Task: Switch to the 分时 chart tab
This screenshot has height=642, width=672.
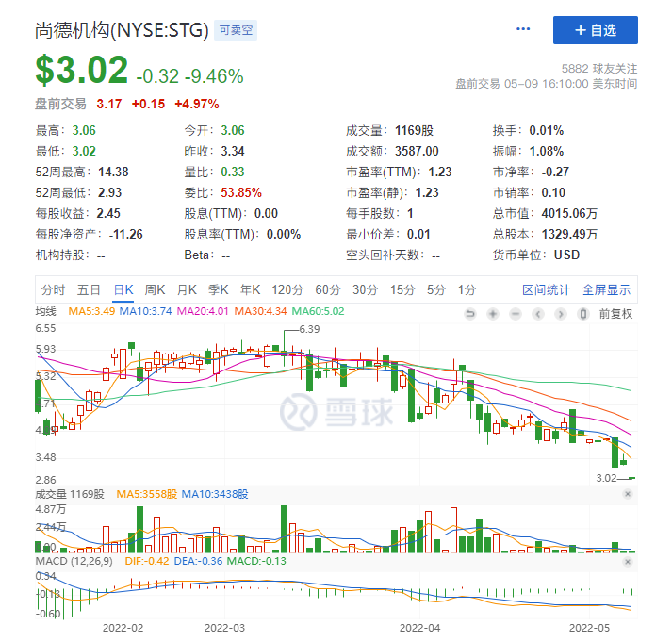Action: point(53,289)
